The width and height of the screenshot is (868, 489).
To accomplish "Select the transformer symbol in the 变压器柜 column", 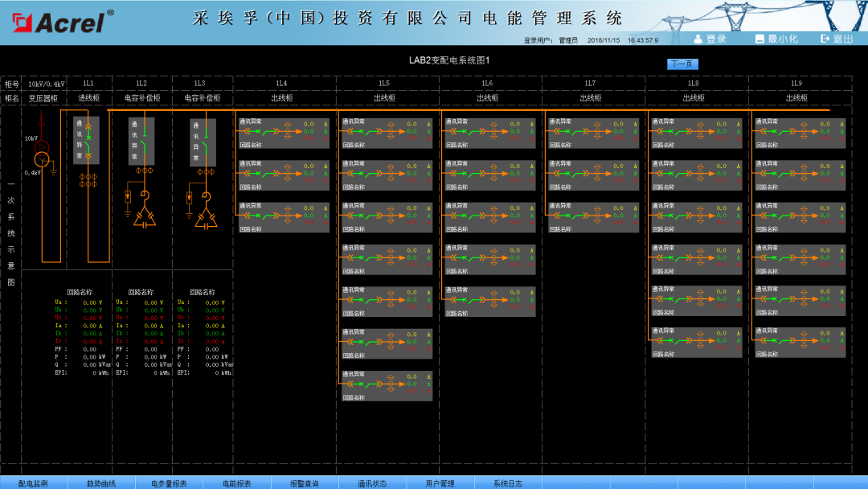I will pyautogui.click(x=41, y=152).
